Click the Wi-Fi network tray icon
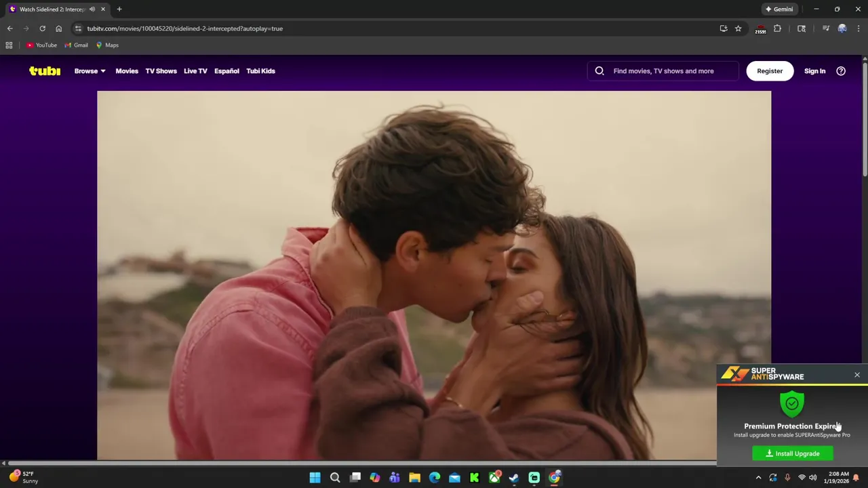This screenshot has height=488, width=868. [802, 478]
